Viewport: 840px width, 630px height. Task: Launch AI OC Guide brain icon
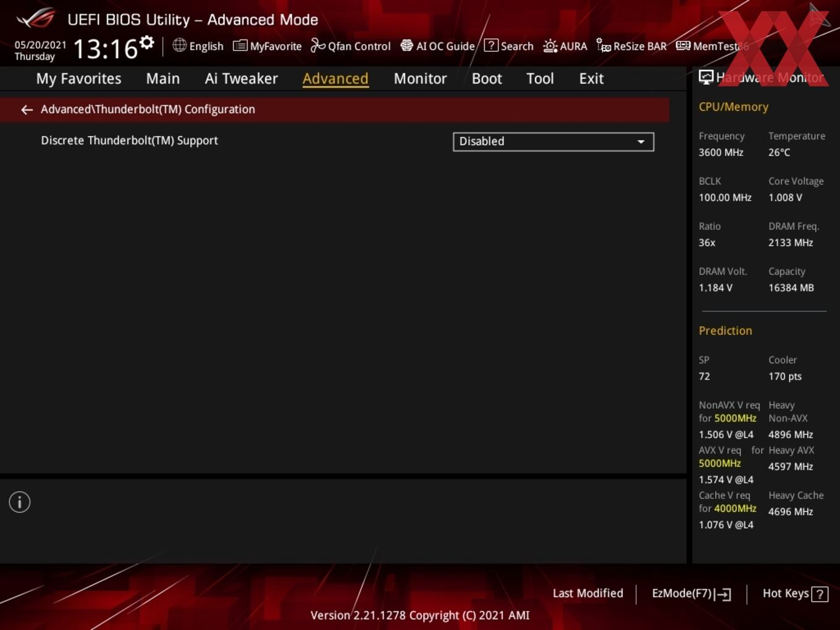406,46
